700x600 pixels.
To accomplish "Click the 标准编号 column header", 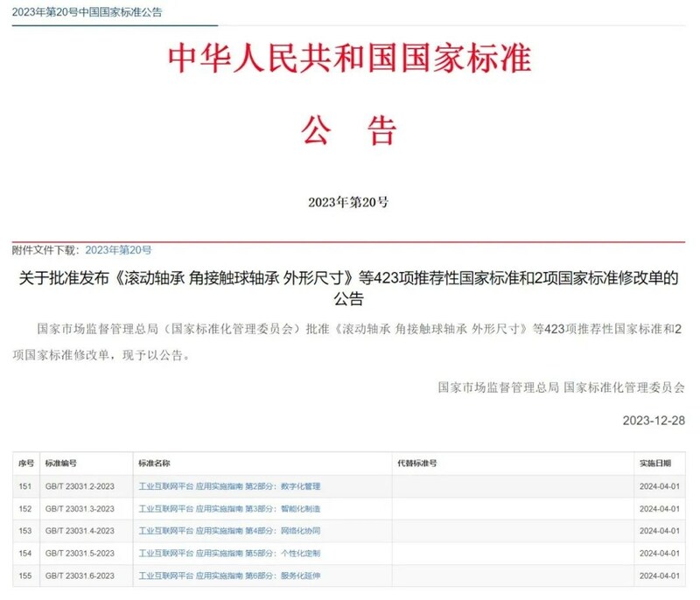I will [x=61, y=464].
